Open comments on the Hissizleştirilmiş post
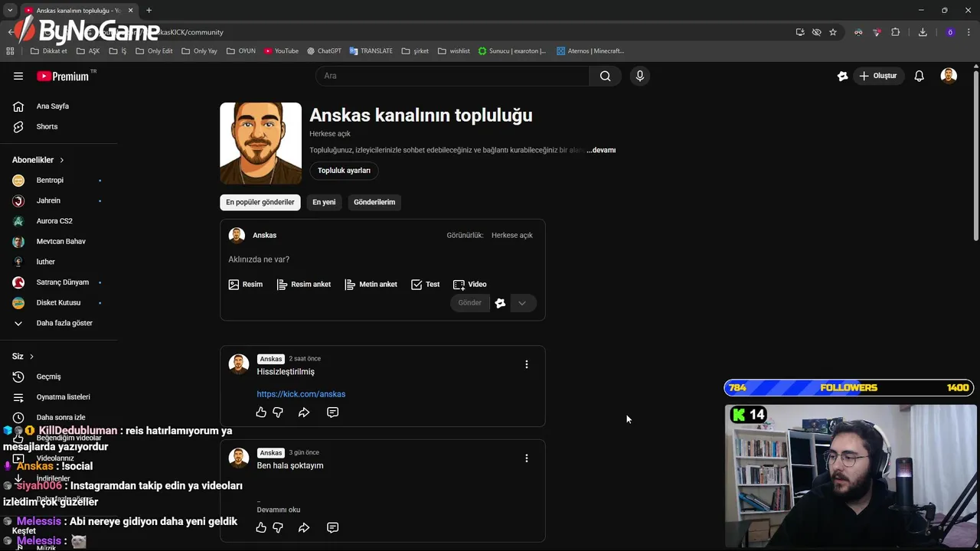Image resolution: width=980 pixels, height=551 pixels. (x=332, y=412)
